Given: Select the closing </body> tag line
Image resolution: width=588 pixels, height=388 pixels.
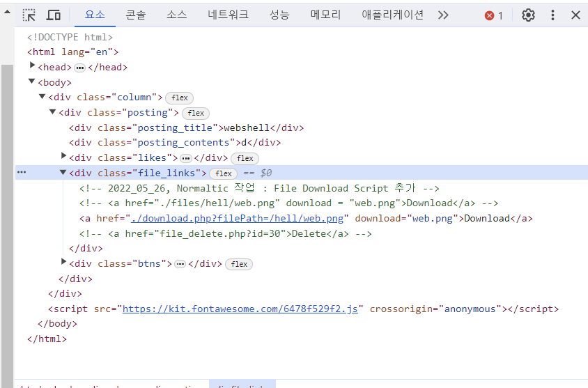Looking at the screenshot, I should tap(57, 324).
